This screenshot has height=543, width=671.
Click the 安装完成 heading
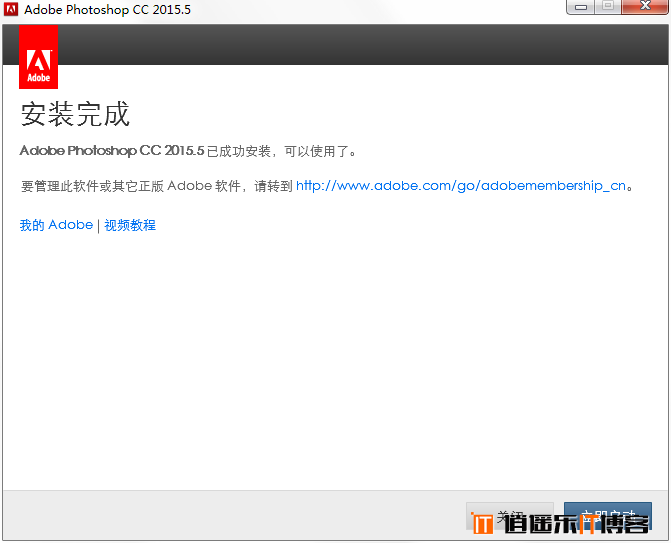[75, 114]
